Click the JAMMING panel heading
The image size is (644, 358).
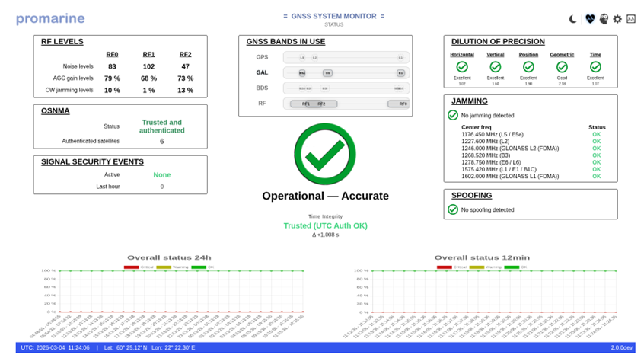tap(470, 101)
